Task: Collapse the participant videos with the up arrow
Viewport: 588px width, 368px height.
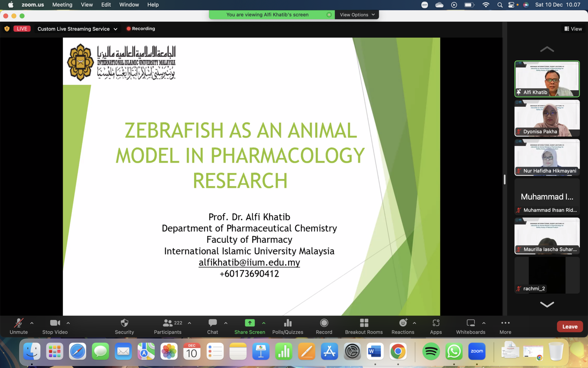Action: [x=547, y=49]
